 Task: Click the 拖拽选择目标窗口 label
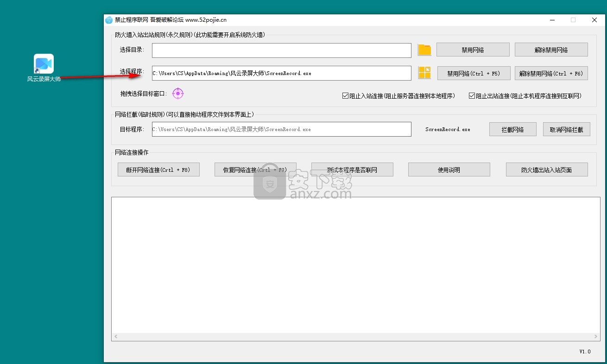pos(143,94)
